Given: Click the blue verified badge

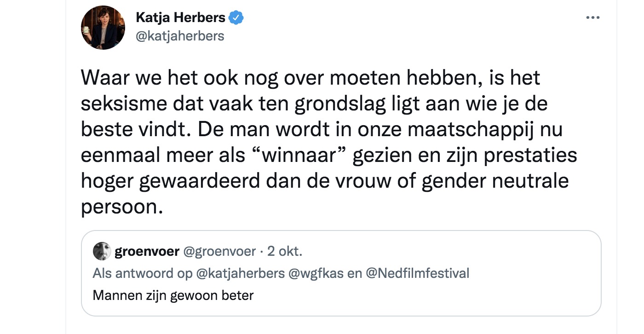Looking at the screenshot, I should [236, 18].
